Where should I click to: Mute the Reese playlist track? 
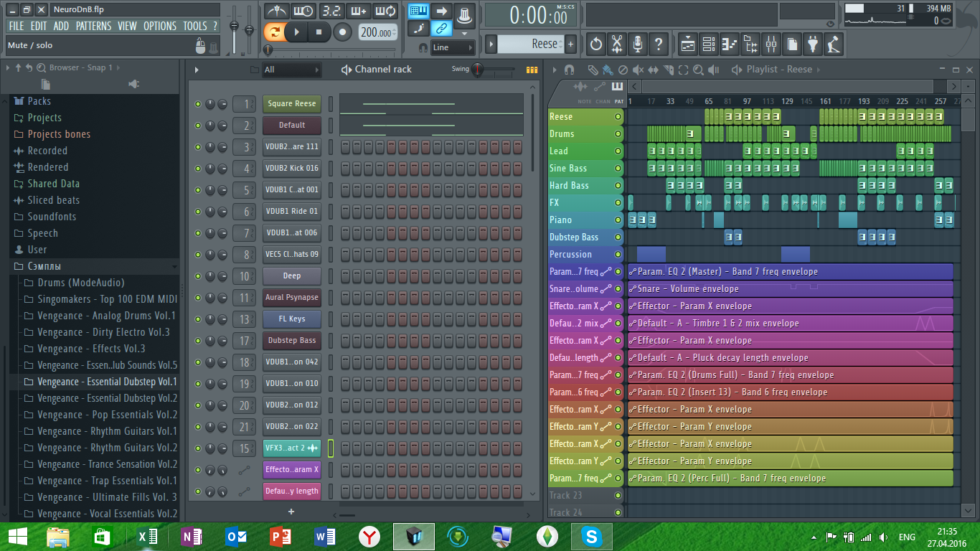tap(618, 117)
